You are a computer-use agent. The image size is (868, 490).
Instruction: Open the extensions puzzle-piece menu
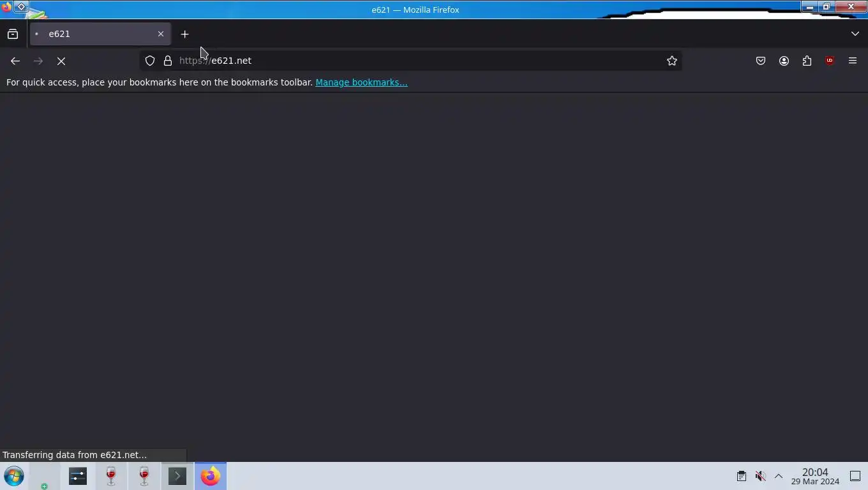coord(807,61)
